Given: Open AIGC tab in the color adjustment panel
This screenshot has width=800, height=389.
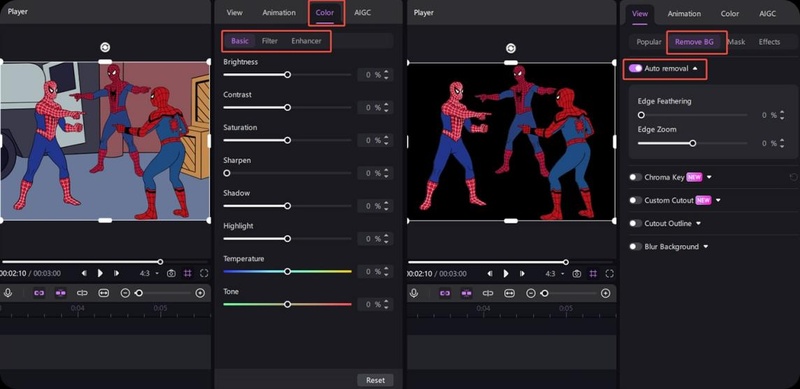Looking at the screenshot, I should (x=362, y=13).
